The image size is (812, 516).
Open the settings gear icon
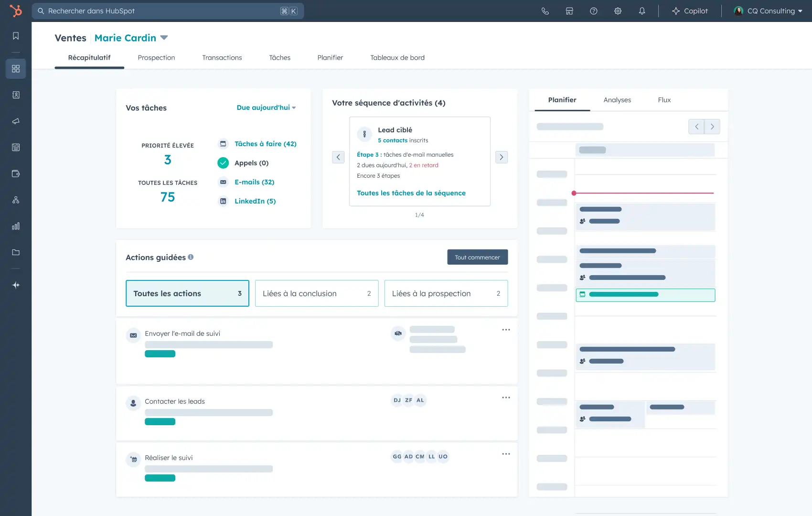[x=618, y=11]
